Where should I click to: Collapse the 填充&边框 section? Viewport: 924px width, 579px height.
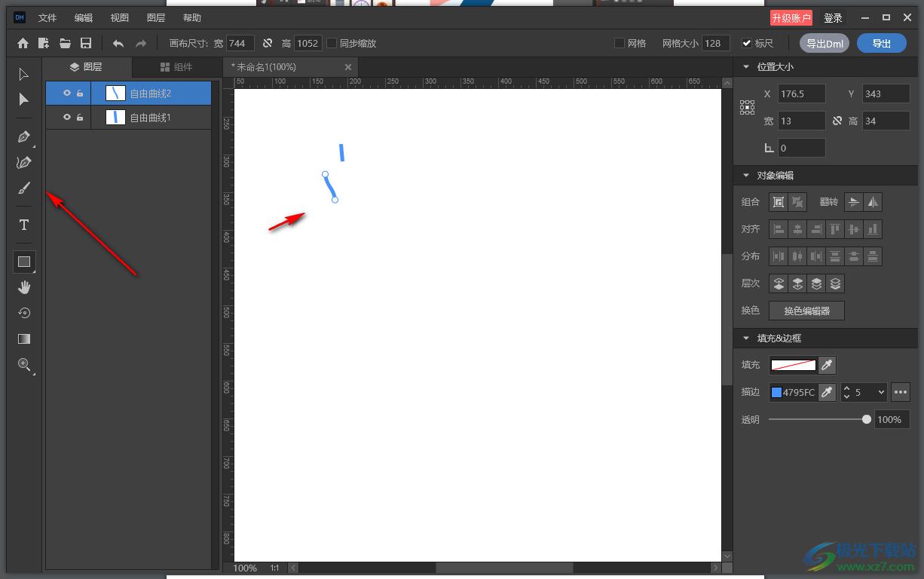tap(746, 339)
